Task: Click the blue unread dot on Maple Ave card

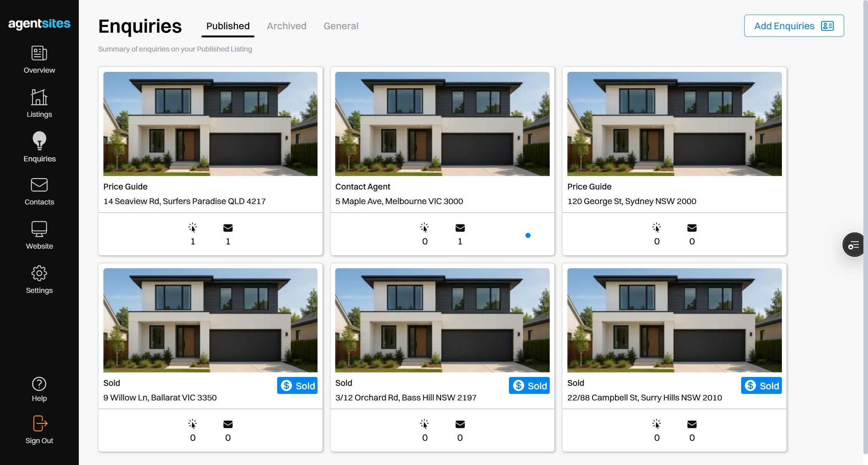Action: (528, 235)
